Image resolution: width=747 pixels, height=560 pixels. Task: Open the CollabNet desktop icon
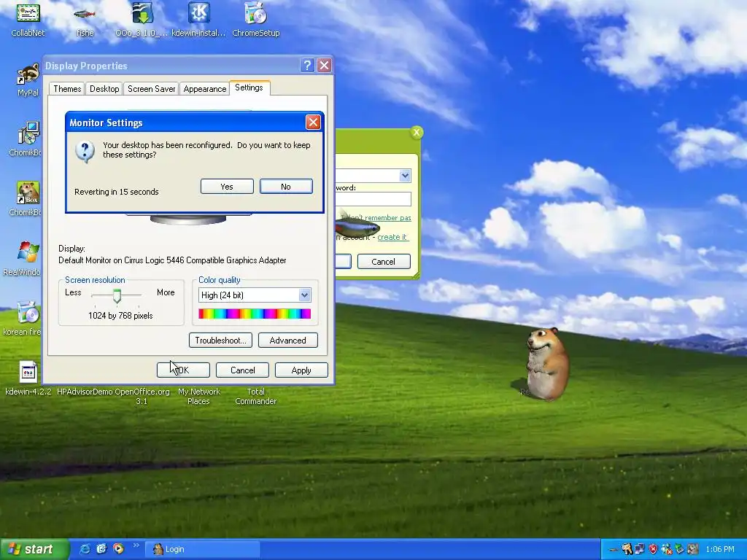point(28,13)
